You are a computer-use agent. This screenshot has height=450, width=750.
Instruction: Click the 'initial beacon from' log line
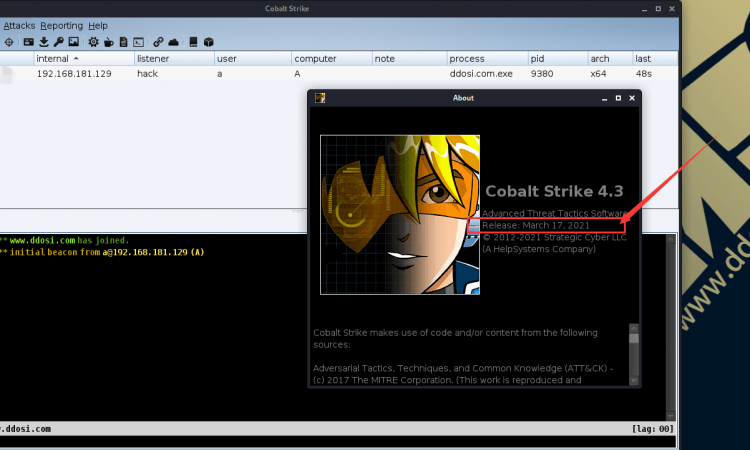(x=107, y=252)
